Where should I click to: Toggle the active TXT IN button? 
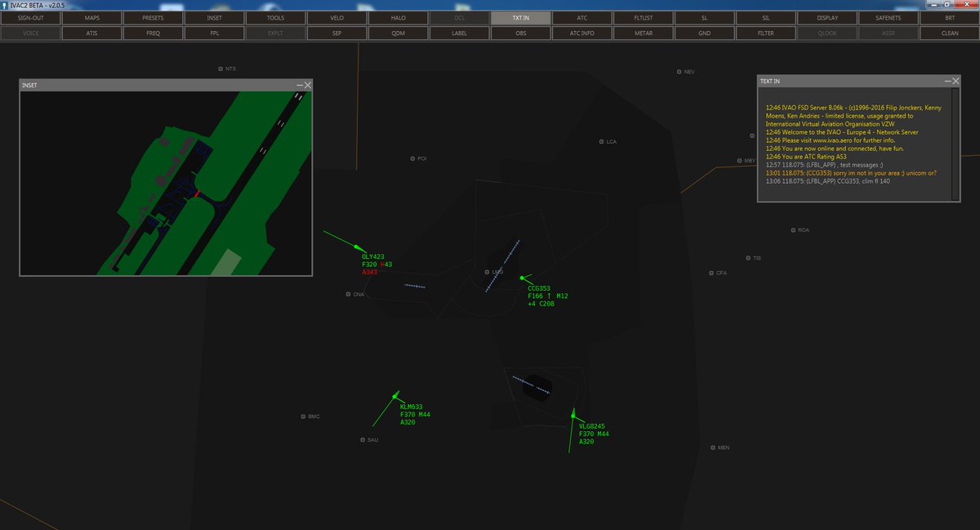coord(520,17)
